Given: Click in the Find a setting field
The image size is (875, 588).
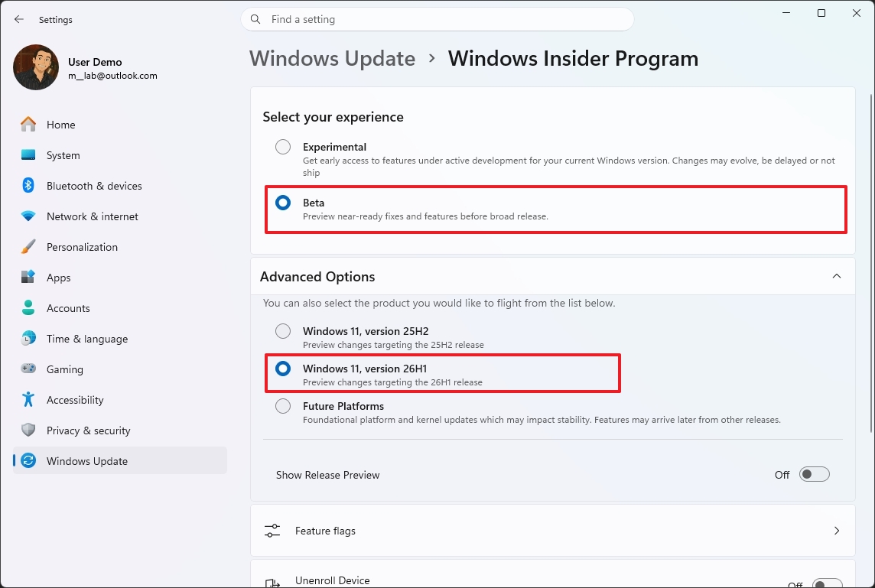Looking at the screenshot, I should click(x=437, y=20).
